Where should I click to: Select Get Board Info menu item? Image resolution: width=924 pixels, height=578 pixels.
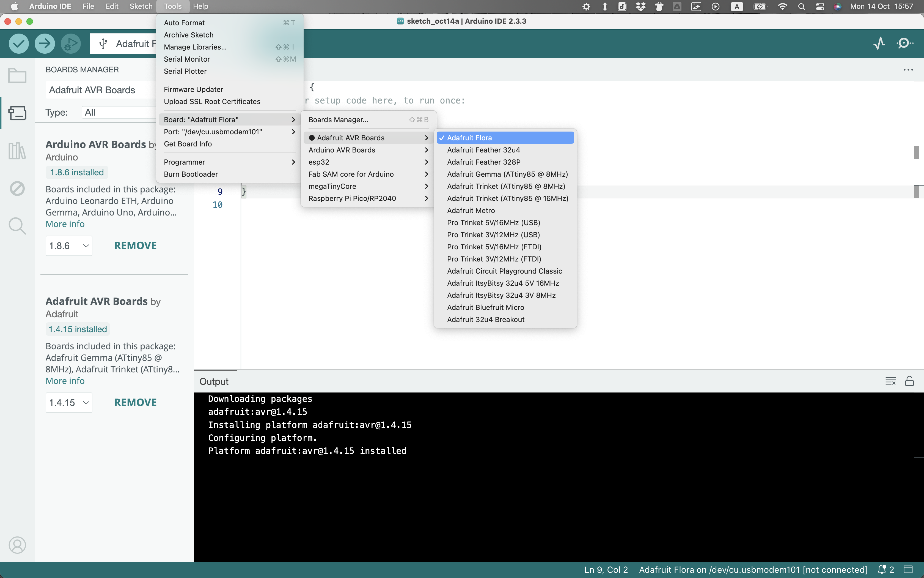[x=229, y=144]
